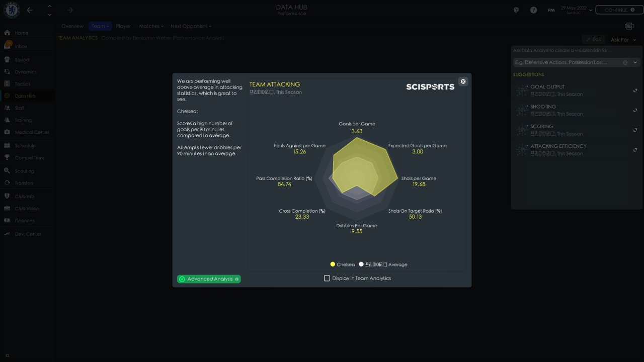The width and height of the screenshot is (644, 362).
Task: Open the Schedule calendar icon
Action: 7,145
